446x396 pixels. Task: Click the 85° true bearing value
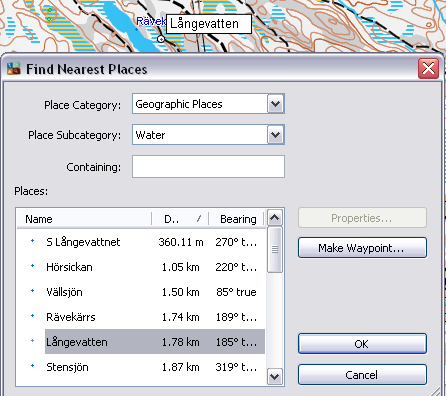coord(236,292)
